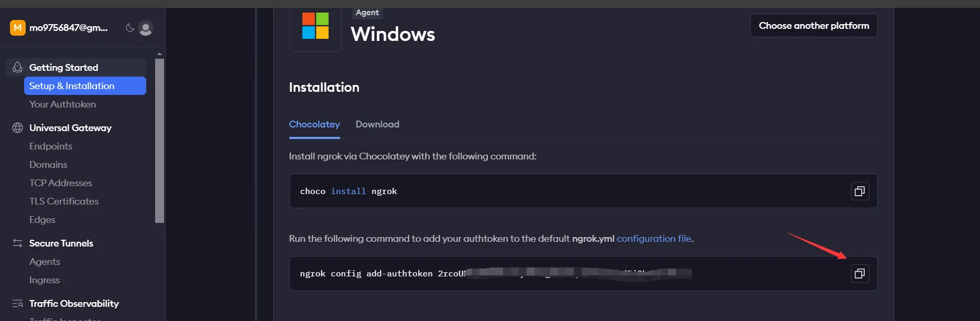This screenshot has height=321, width=980.
Task: Click Choose another platform button
Action: coord(814,25)
